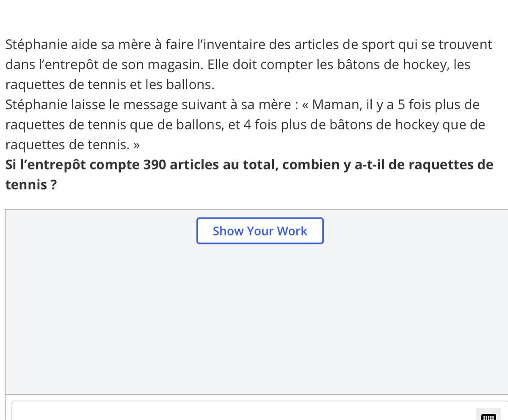Viewport: 508px width, 420px height.
Task: Click the bold word "tennis ?" in question
Action: pos(31,184)
